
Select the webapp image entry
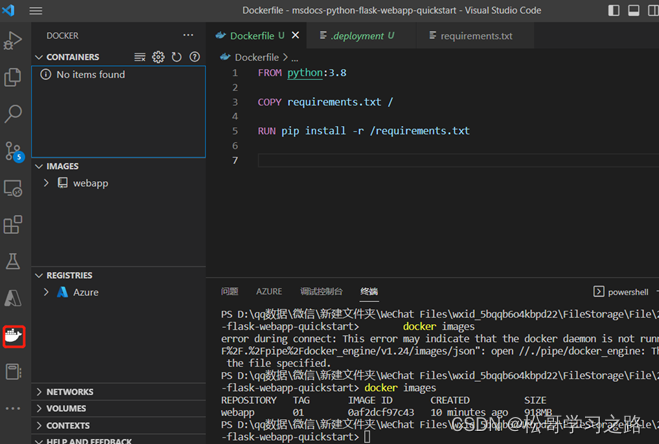[x=90, y=183]
